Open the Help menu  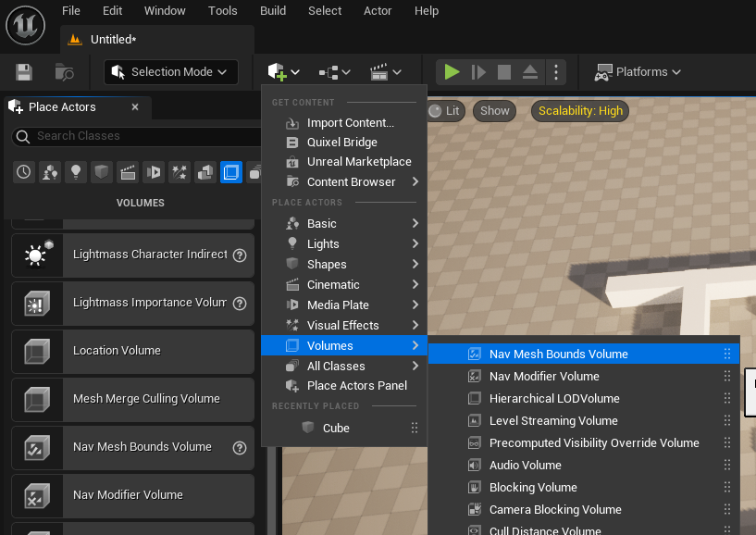(427, 10)
